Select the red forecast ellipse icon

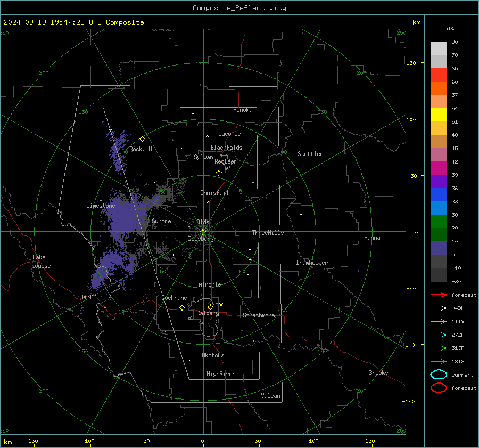(439, 388)
